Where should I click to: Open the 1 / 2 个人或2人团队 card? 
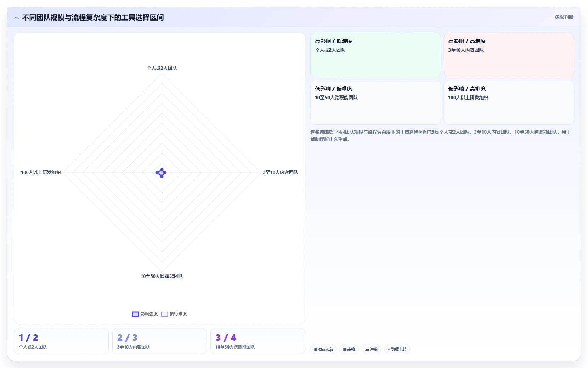pyautogui.click(x=61, y=341)
